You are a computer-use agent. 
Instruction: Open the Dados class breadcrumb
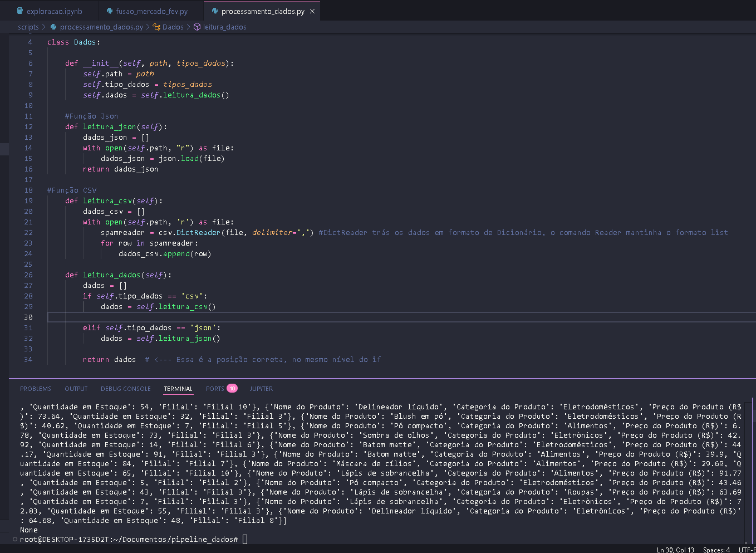(x=173, y=27)
